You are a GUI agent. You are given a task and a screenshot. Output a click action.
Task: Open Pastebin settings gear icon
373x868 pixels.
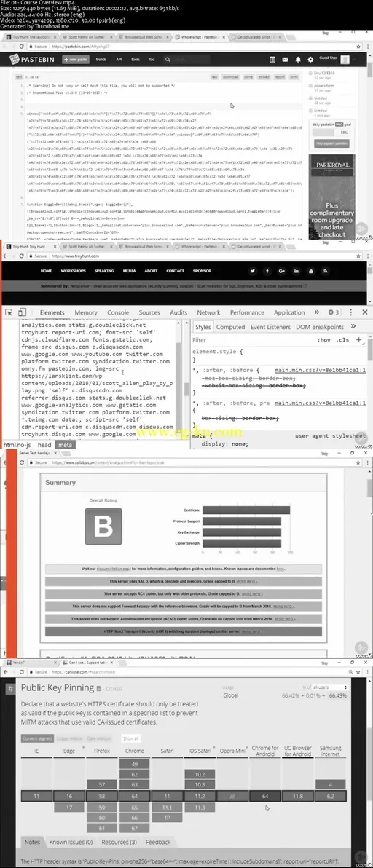point(312,59)
